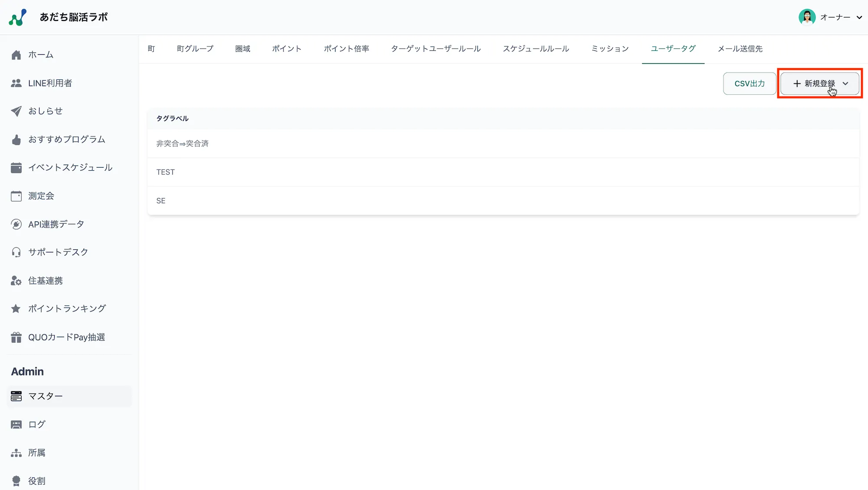Click the イベントスケジュール calendar icon
This screenshot has height=490, width=868.
(16, 168)
